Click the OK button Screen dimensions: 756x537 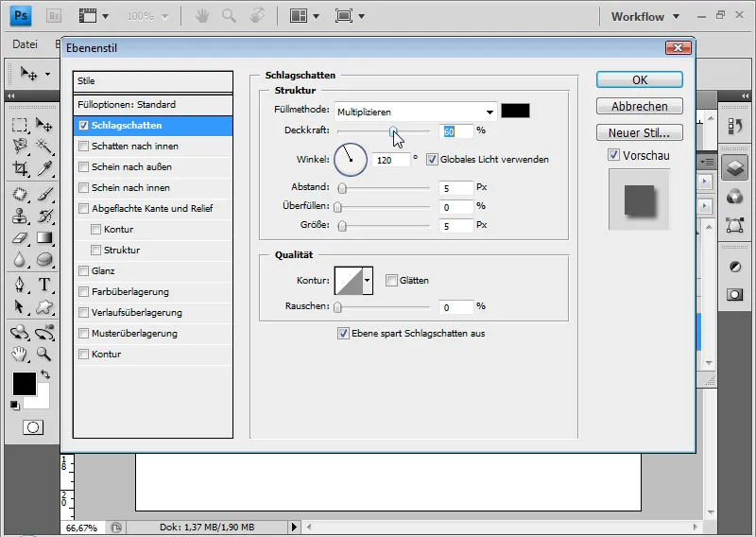pyautogui.click(x=639, y=80)
